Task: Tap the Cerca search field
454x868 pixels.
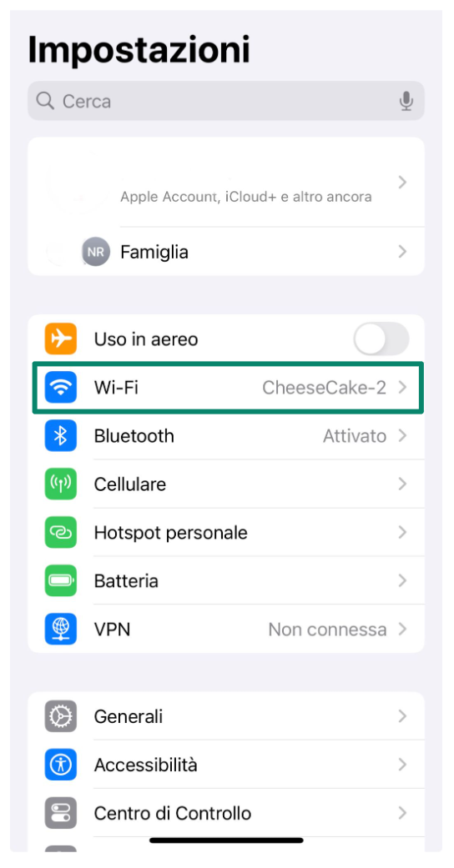Action: pyautogui.click(x=226, y=101)
